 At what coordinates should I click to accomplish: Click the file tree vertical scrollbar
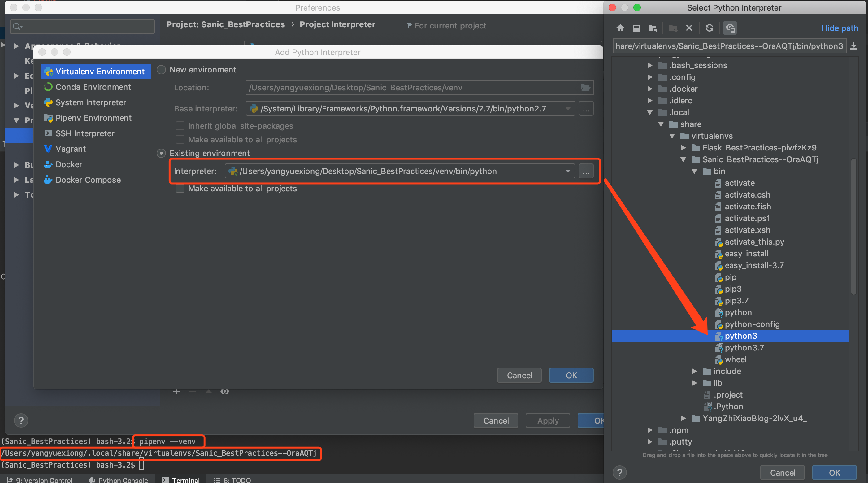pyautogui.click(x=853, y=227)
